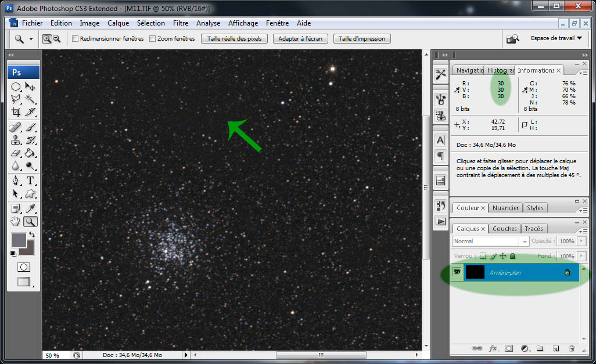Toggle lock position
Viewport: 596px width, 364px height.
click(503, 256)
